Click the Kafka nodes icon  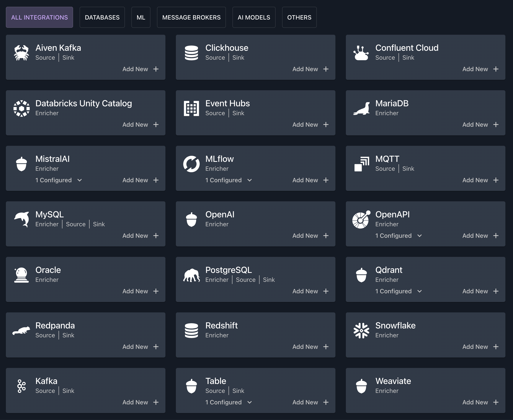pyautogui.click(x=21, y=386)
